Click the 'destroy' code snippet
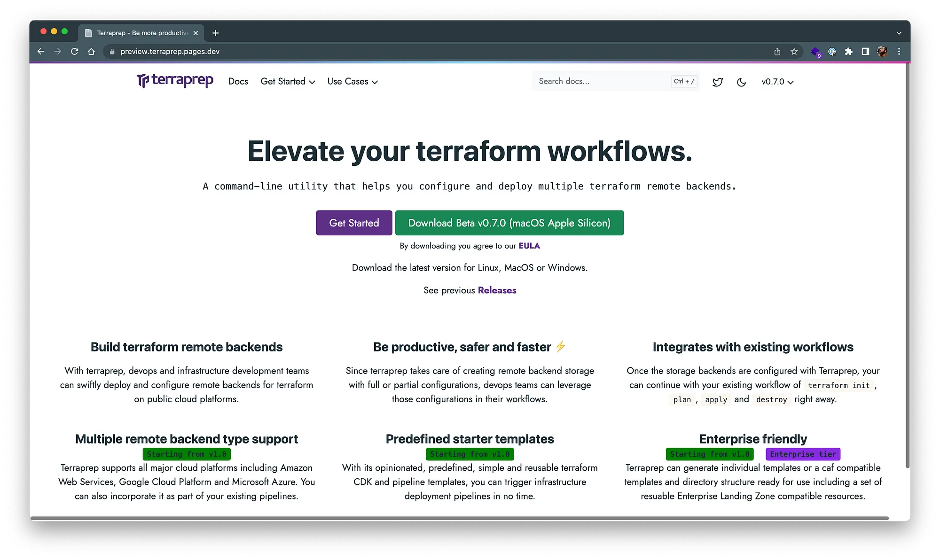The image size is (940, 560). click(x=771, y=399)
